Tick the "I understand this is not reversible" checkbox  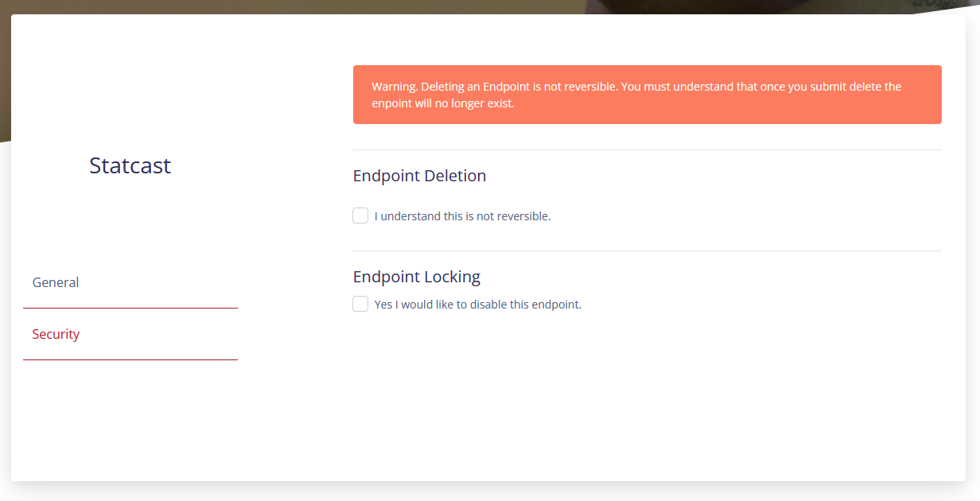[x=360, y=216]
